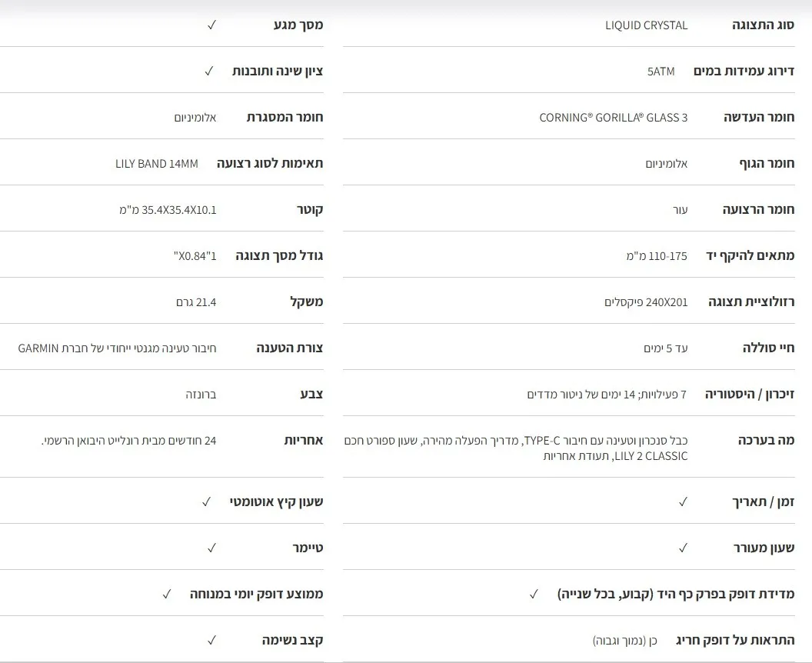Select the LILY BAND 14MM value
This screenshot has height=663, width=812.
point(156,164)
